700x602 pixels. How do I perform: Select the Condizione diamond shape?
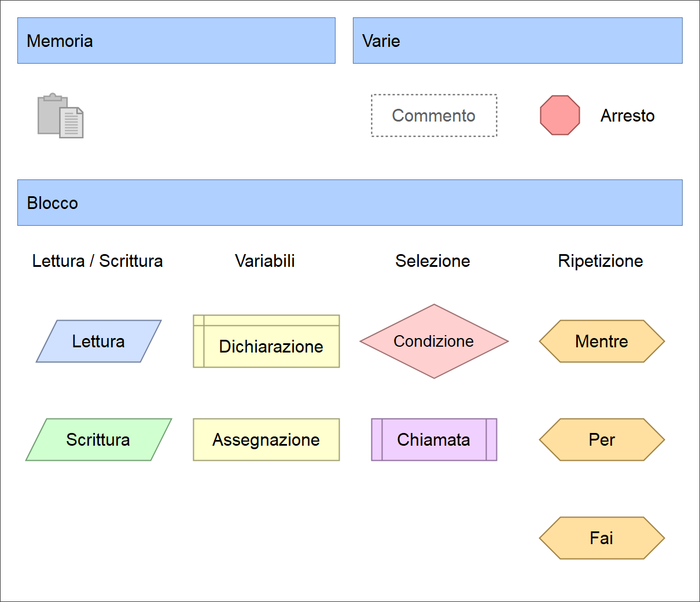click(x=434, y=342)
